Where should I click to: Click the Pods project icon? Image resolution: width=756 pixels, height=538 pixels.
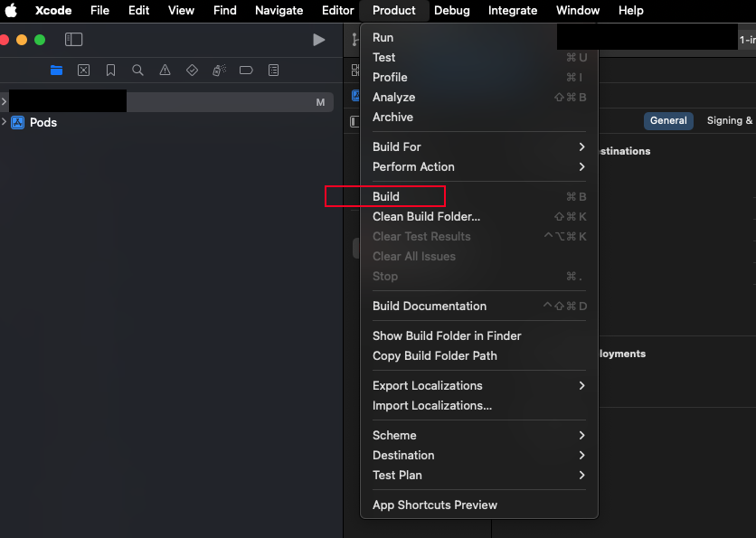(18, 122)
